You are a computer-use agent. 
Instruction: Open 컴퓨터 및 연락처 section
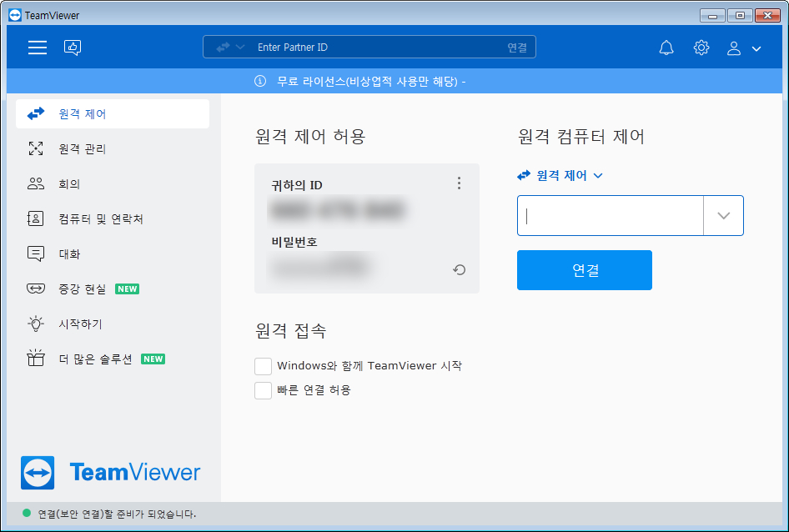click(113, 218)
